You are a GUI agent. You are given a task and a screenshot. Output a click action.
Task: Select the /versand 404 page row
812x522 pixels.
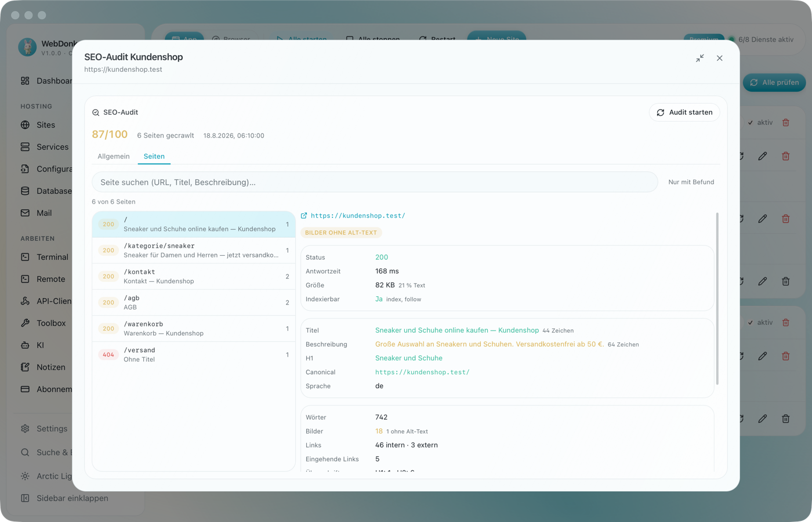coord(194,355)
